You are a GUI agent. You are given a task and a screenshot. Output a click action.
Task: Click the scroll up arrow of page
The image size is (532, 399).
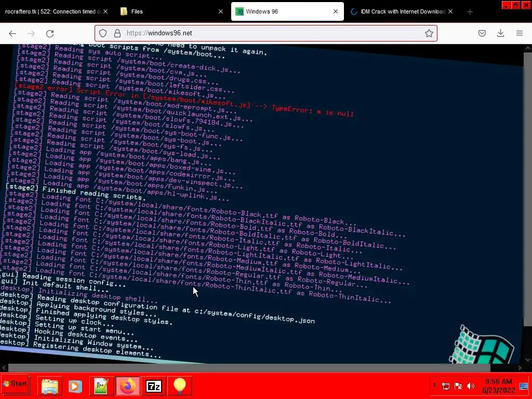tap(528, 48)
